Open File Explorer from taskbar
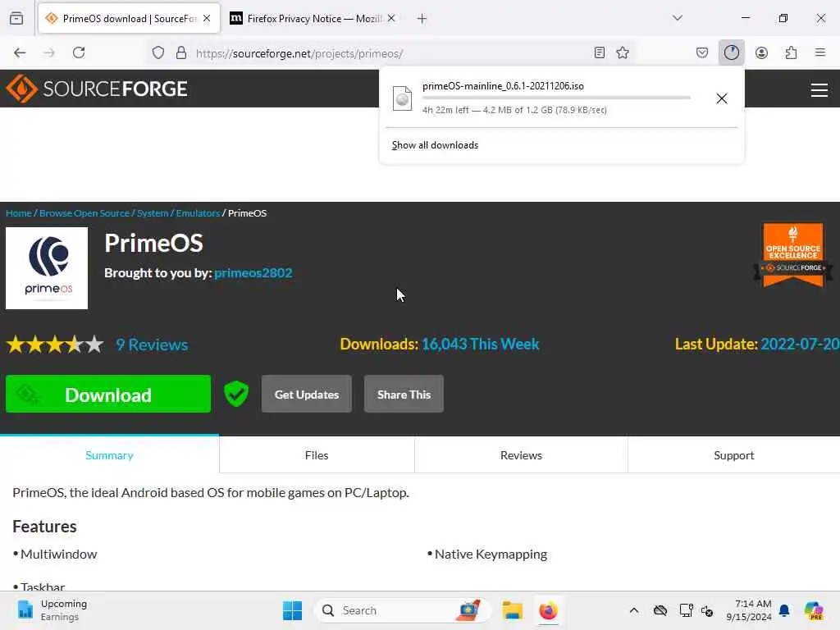Screen dimensions: 840x630 pyautogui.click(x=512, y=610)
